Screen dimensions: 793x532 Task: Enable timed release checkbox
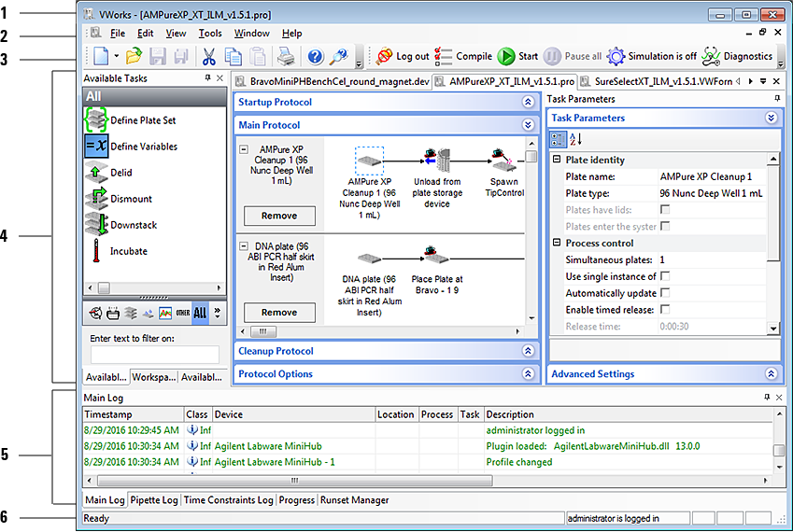point(665,310)
